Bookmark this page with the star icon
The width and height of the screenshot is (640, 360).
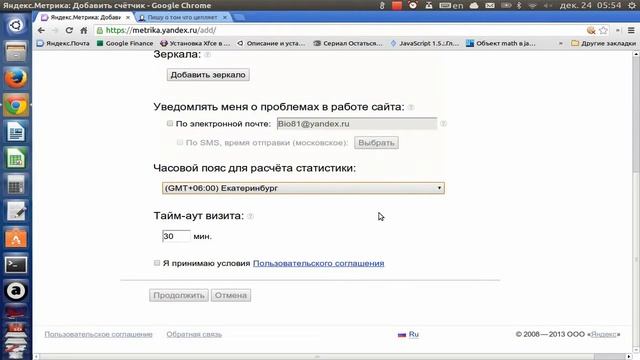click(603, 30)
